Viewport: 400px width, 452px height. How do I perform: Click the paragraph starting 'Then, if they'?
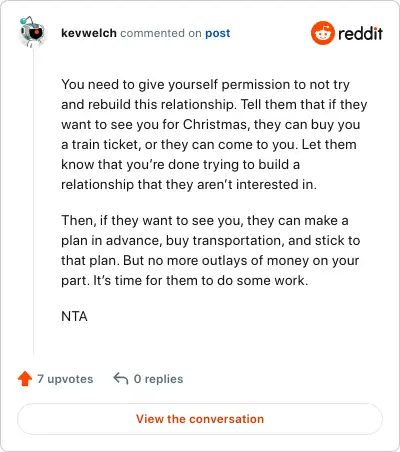click(211, 250)
